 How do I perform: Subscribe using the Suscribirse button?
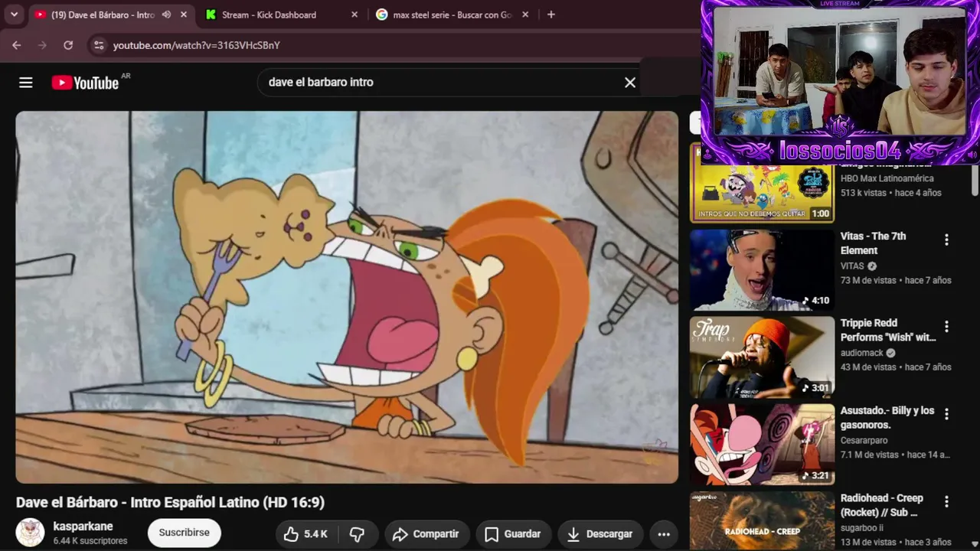(x=184, y=533)
